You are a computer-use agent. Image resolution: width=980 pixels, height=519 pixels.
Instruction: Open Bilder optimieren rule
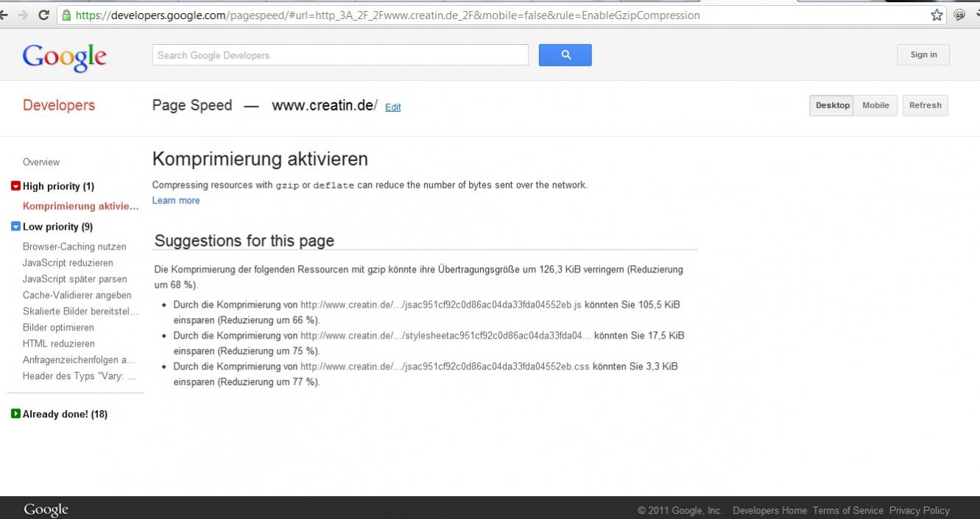[58, 328]
